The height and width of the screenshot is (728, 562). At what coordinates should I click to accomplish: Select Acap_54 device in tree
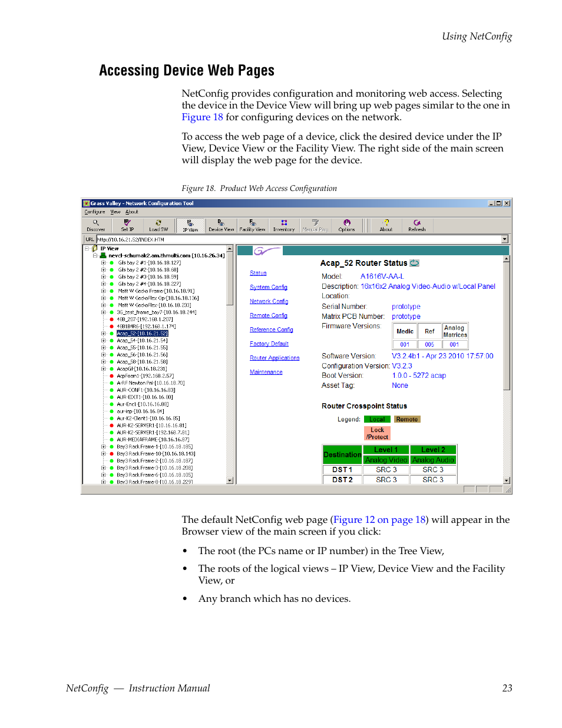point(142,341)
